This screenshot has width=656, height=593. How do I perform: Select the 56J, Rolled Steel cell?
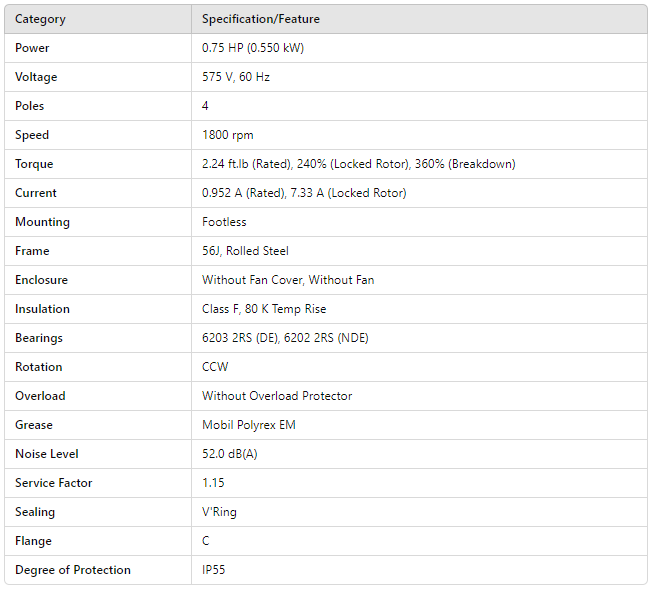click(245, 251)
